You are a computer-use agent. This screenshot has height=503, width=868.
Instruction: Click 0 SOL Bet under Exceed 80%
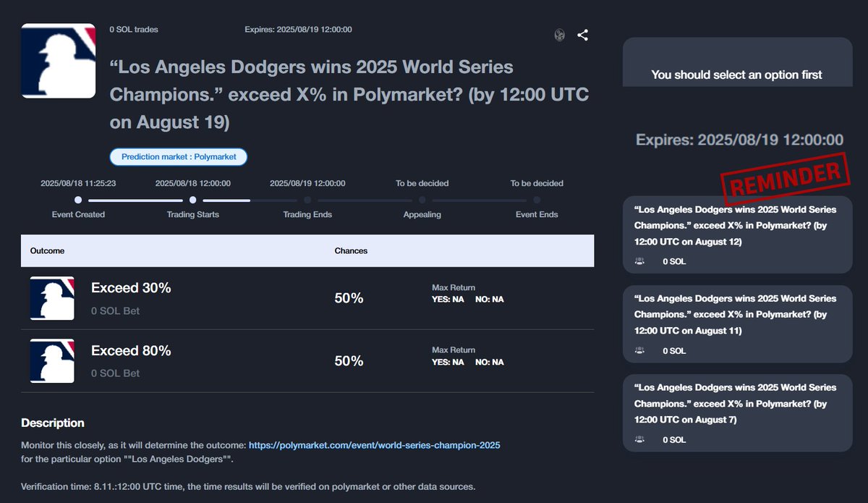click(116, 373)
